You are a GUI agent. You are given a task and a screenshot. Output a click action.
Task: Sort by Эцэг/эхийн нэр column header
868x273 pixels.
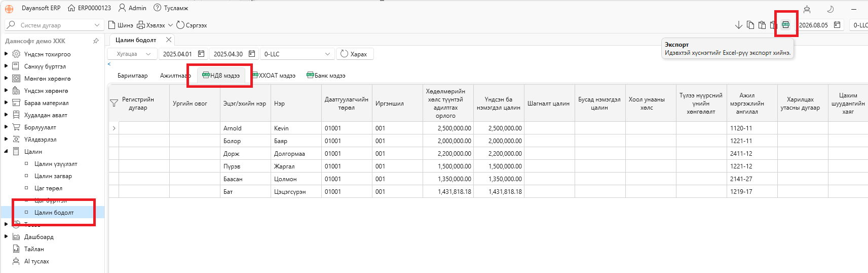[245, 104]
